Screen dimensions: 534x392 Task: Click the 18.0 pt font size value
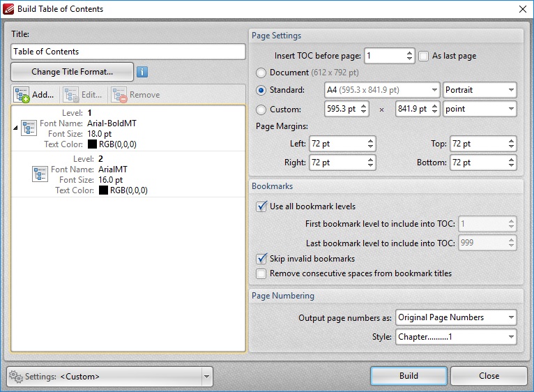click(x=99, y=134)
